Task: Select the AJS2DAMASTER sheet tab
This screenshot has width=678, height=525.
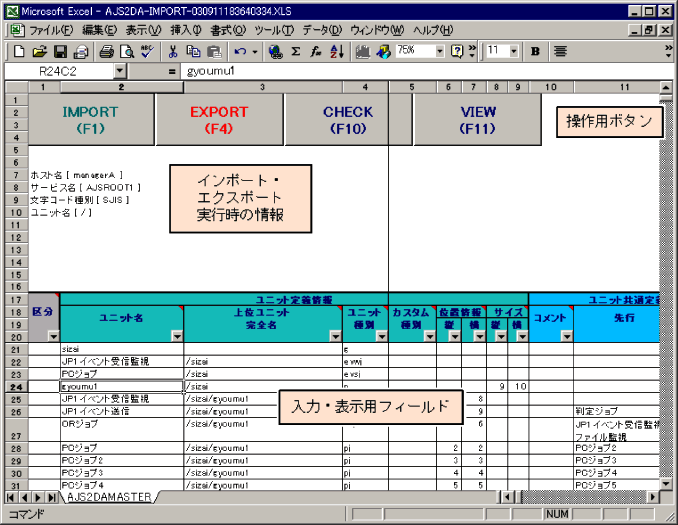Action: pyautogui.click(x=109, y=497)
